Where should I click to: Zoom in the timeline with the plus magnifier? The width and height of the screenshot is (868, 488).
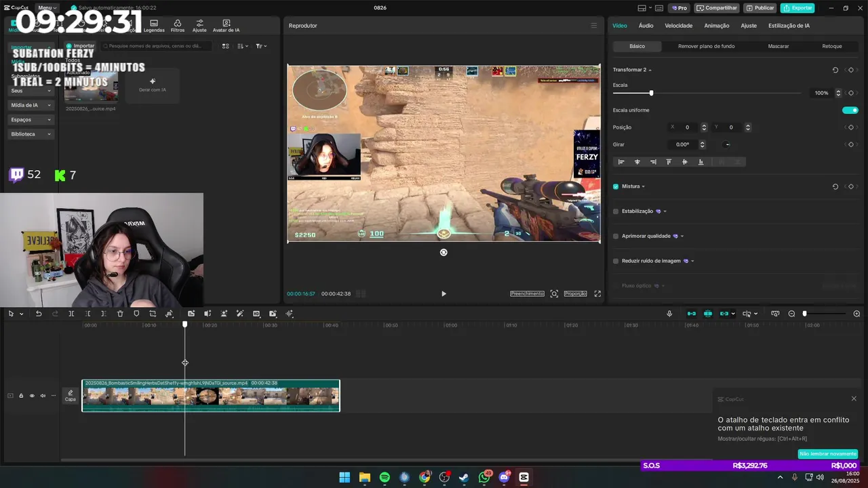(x=856, y=314)
